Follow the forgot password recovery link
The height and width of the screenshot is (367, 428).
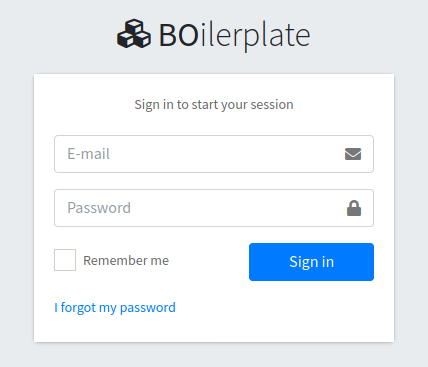click(x=115, y=307)
